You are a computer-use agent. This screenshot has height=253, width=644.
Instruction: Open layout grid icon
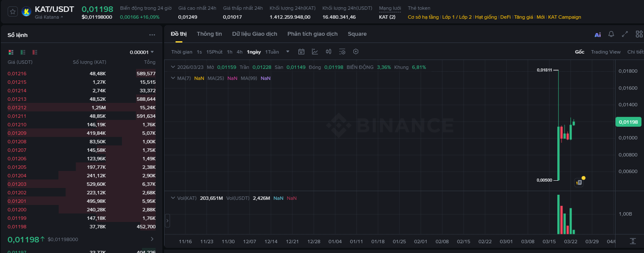pos(639,34)
